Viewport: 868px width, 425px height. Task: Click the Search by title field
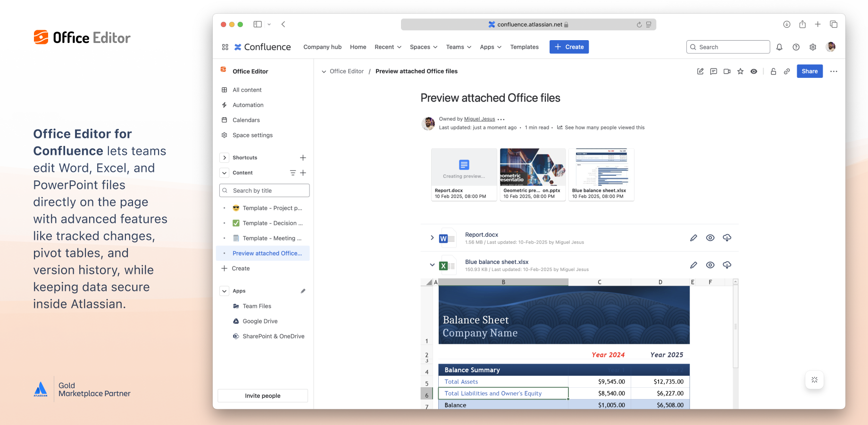pyautogui.click(x=264, y=191)
